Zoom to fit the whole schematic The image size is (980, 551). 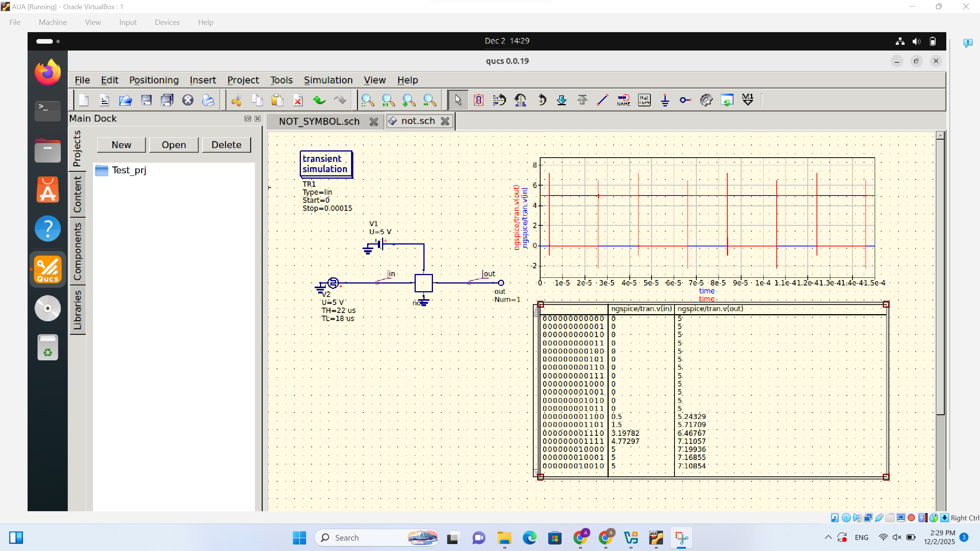pos(368,100)
